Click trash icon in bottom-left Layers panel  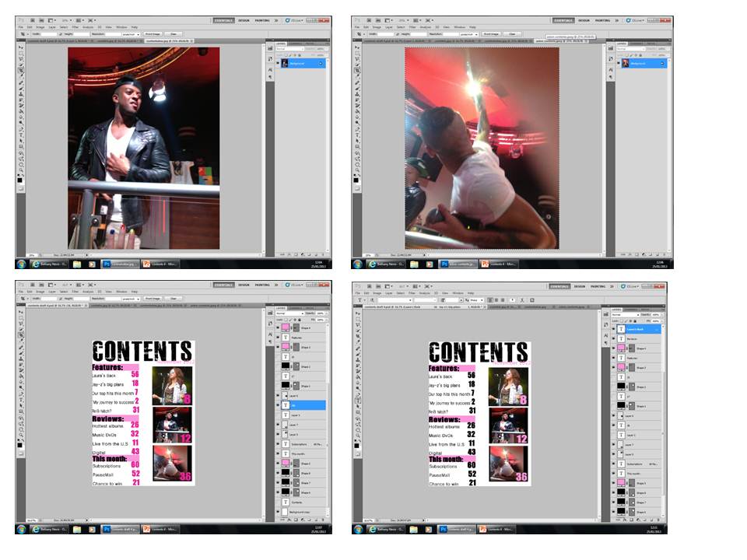(322, 520)
